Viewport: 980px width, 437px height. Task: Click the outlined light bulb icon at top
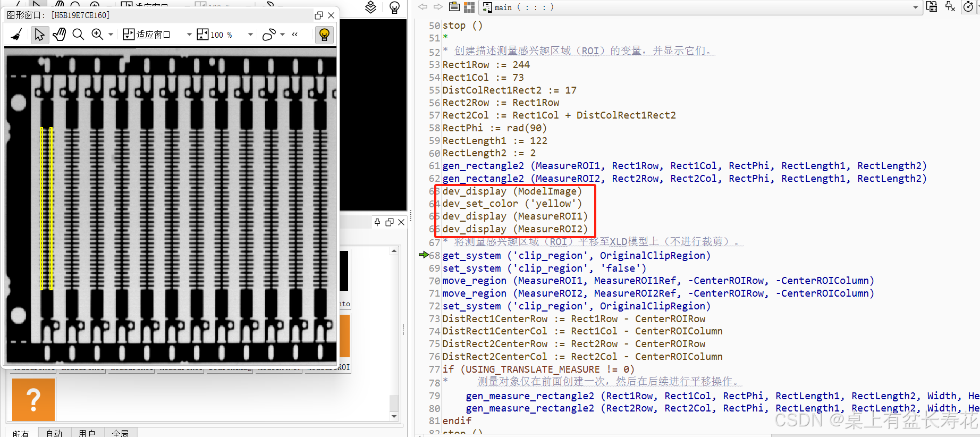click(394, 7)
